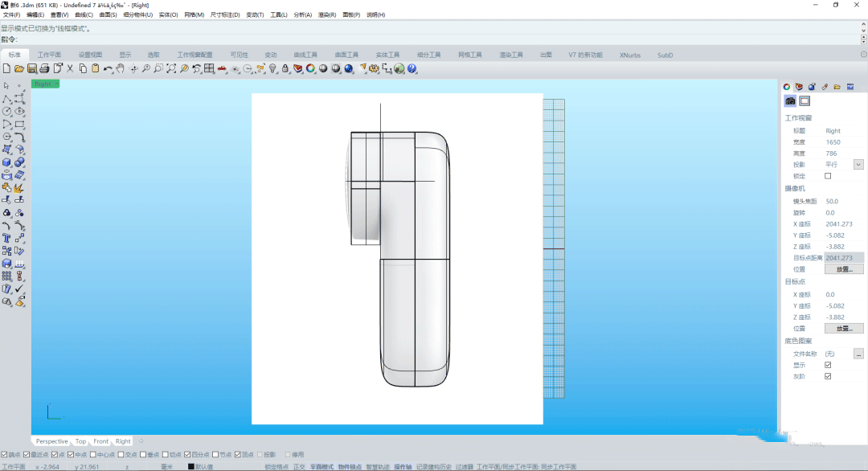Toggle 智慧轨迹 in the status bar
This screenshot has width=868, height=471.
click(377, 466)
